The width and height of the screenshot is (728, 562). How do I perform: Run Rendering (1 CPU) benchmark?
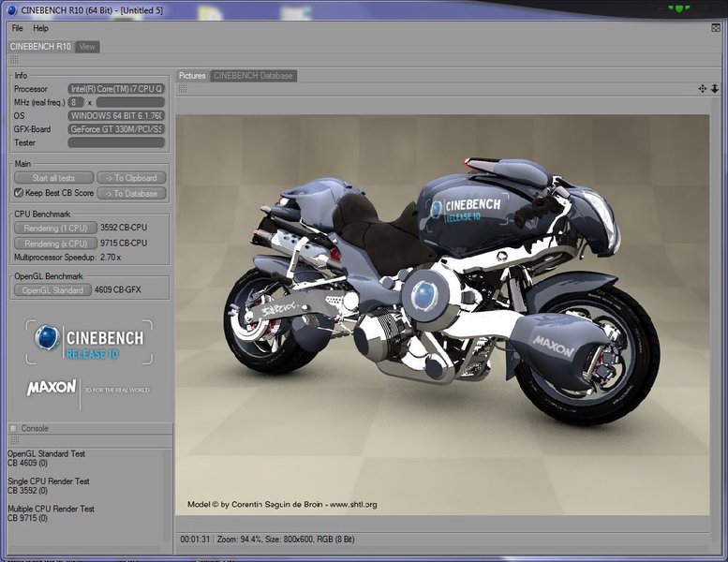55,228
